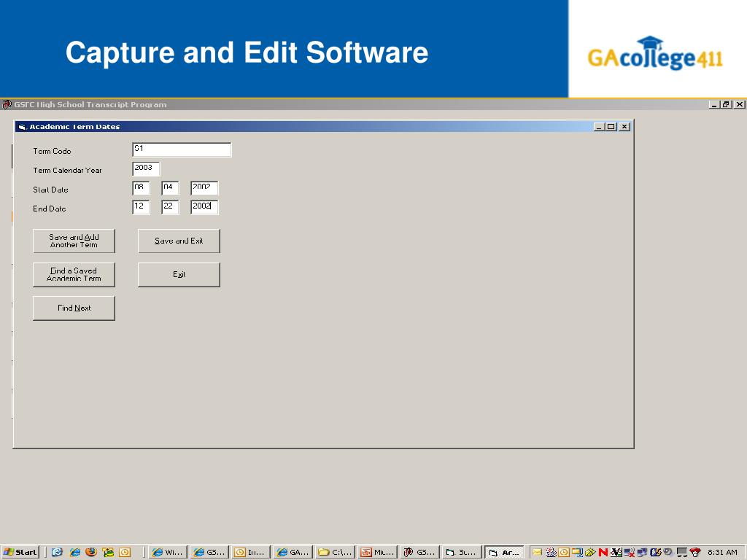Screen dimensions: 747x560
Task: Click the Save and Exit button
Action: click(x=179, y=241)
